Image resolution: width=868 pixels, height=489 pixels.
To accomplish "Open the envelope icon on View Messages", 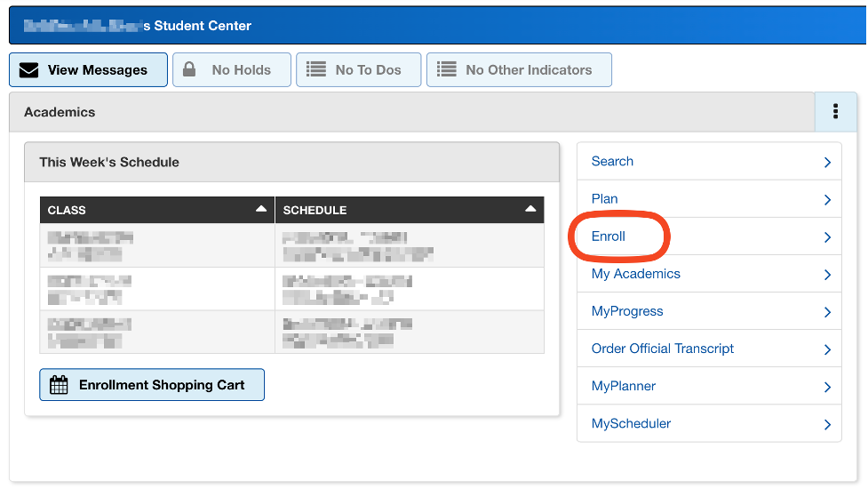I will [28, 70].
